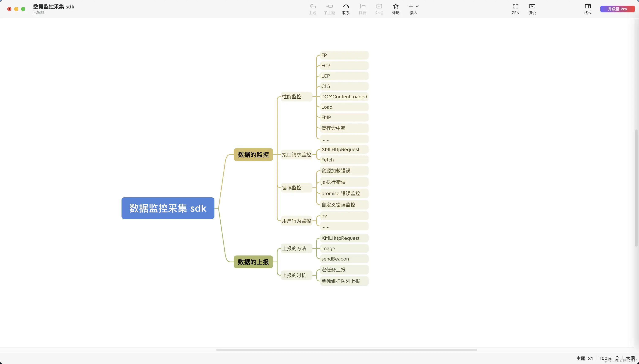
Task: Enter ZEN mode
Action: click(x=515, y=7)
